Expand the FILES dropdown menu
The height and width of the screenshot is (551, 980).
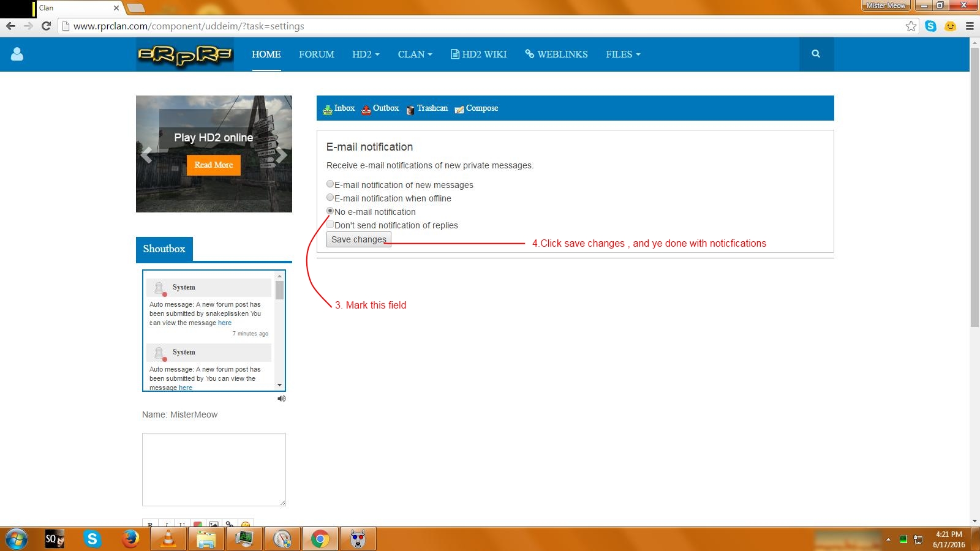pos(623,54)
